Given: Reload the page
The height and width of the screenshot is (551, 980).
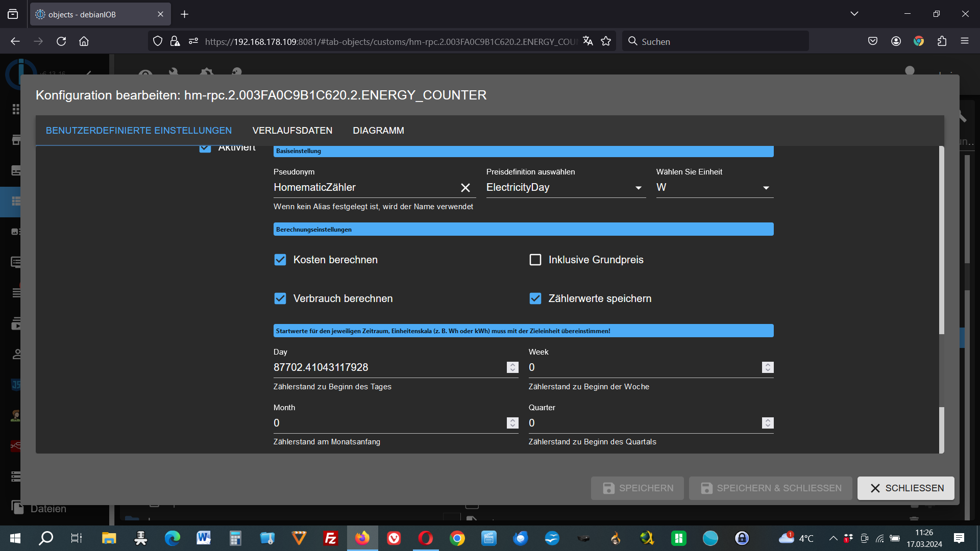Looking at the screenshot, I should (61, 41).
